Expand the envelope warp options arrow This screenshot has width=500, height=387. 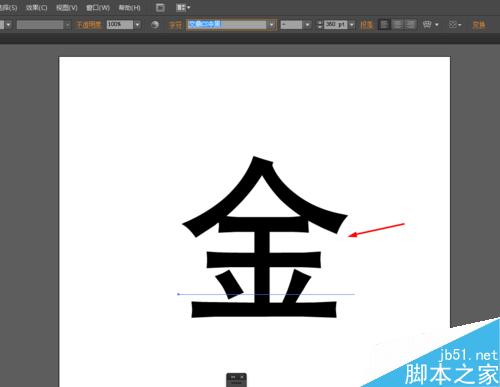tap(437, 25)
